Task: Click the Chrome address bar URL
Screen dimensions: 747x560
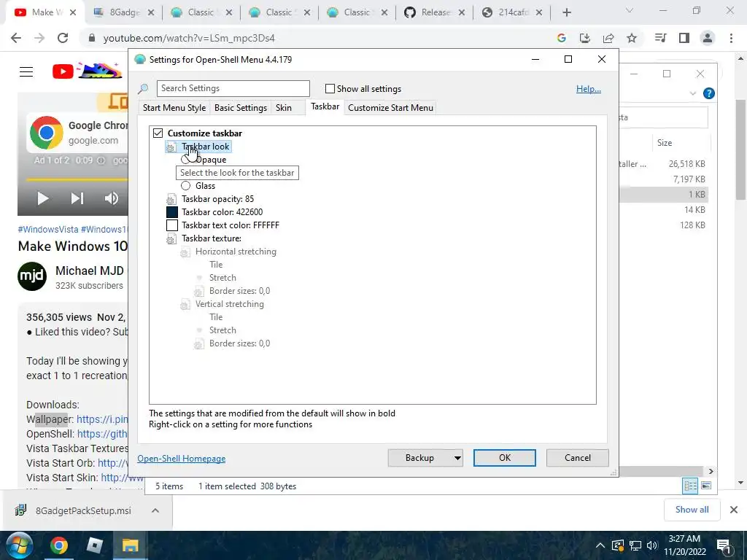Action: point(189,38)
